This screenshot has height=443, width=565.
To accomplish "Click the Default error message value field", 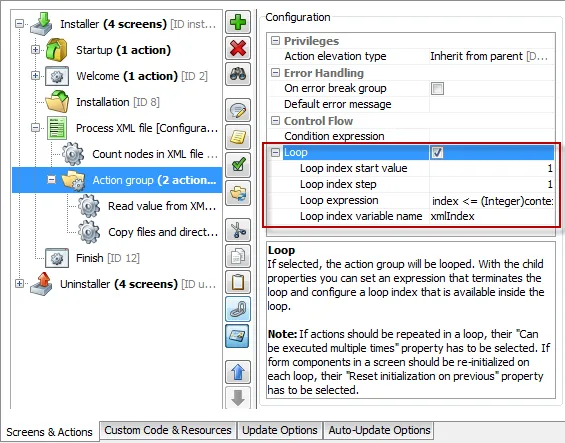I will pyautogui.click(x=491, y=104).
